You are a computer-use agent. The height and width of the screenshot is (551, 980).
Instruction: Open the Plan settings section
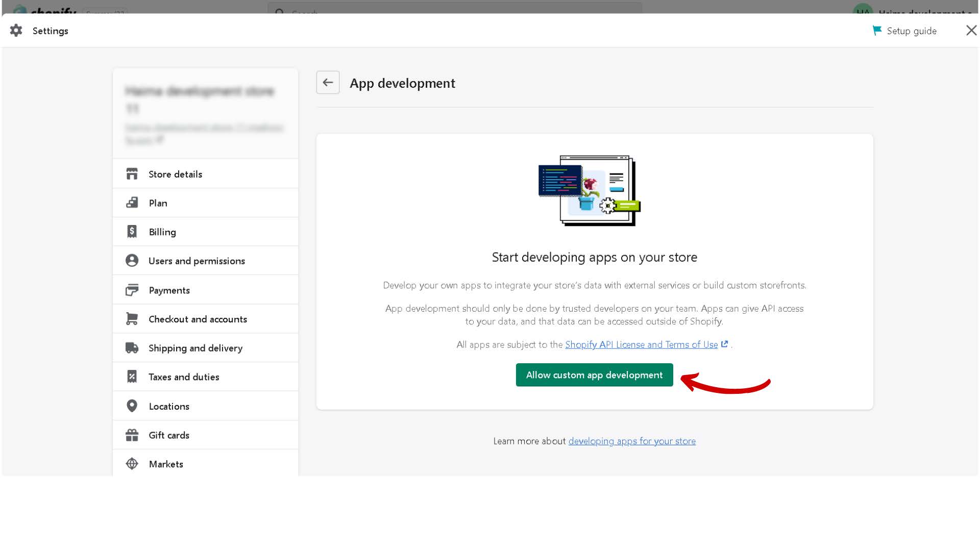coord(158,203)
